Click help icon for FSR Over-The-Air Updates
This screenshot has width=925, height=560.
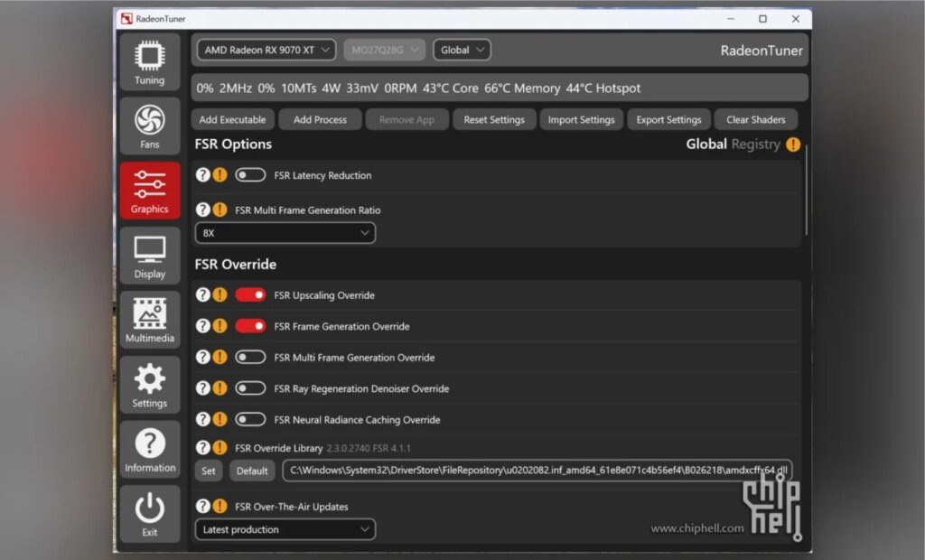pyautogui.click(x=203, y=507)
